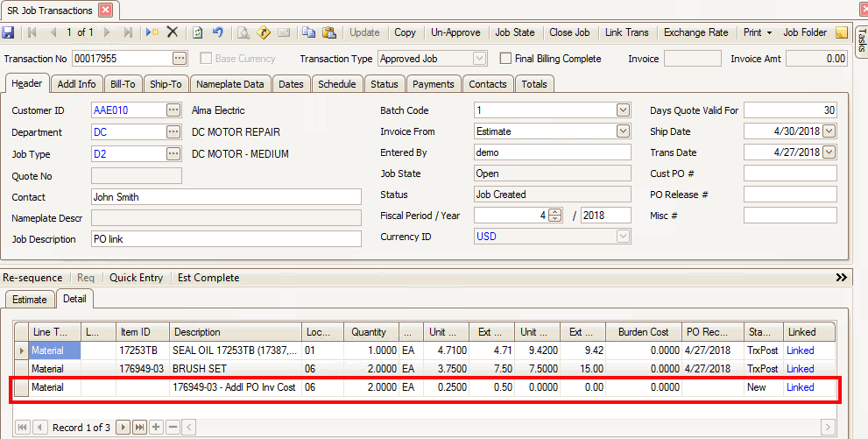Open the Batch Code dropdown
The width and height of the screenshot is (868, 439).
(623, 110)
